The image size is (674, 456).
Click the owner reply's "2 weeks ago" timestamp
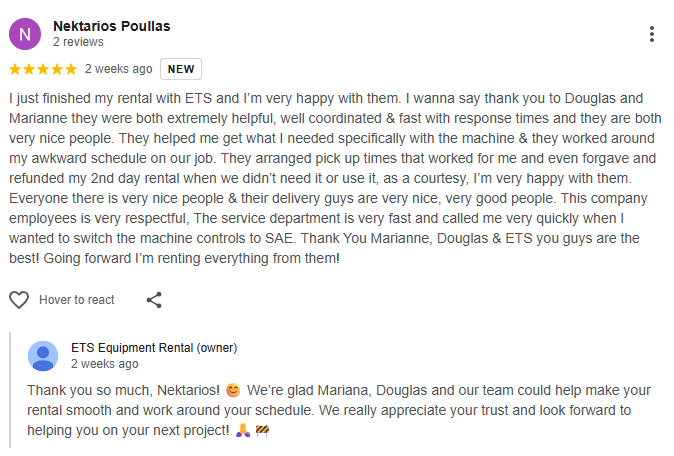(105, 364)
